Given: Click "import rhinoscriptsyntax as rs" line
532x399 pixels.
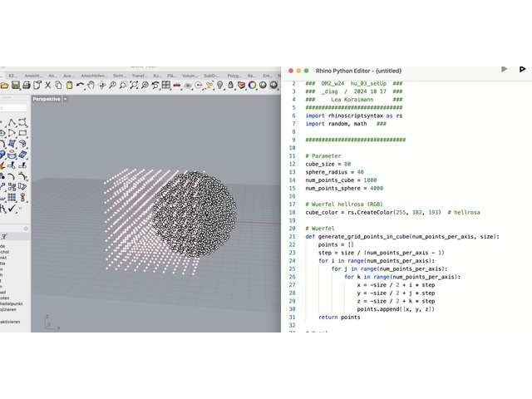Looking at the screenshot, I should 354,116.
